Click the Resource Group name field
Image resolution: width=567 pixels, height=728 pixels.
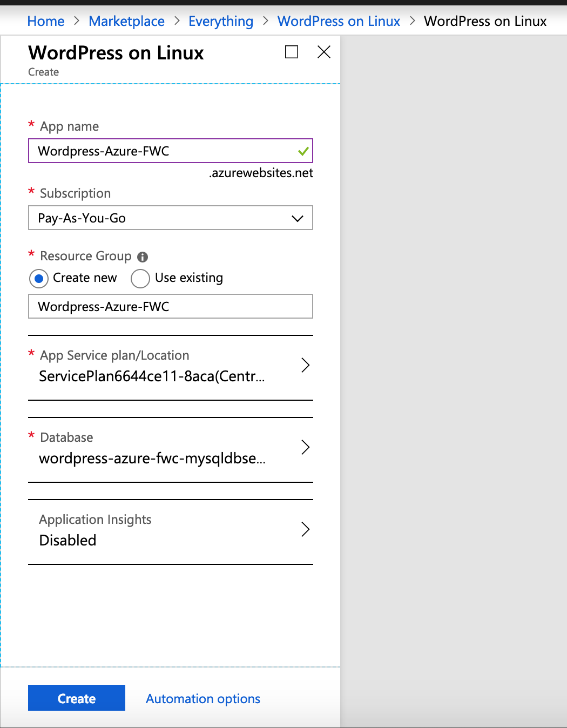coord(171,307)
